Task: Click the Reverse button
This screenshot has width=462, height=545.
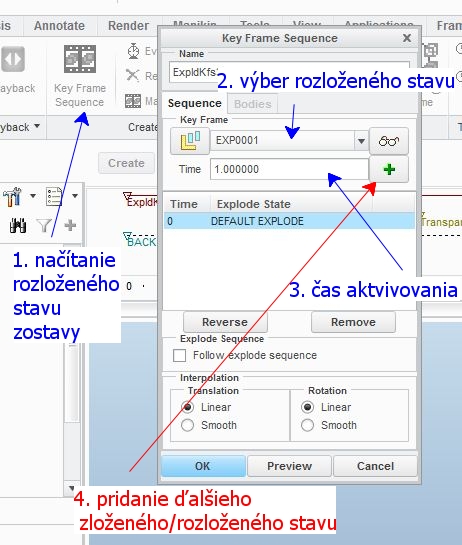Action: coord(225,322)
